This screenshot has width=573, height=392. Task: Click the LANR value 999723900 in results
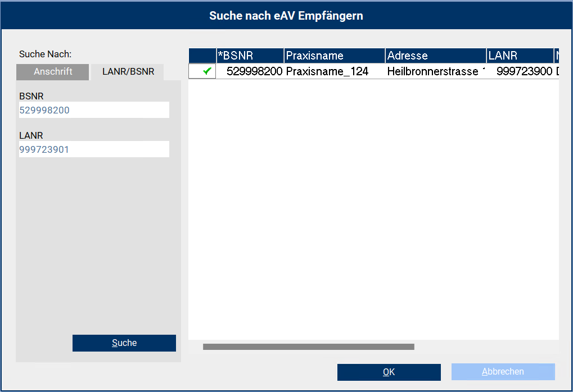(x=520, y=71)
